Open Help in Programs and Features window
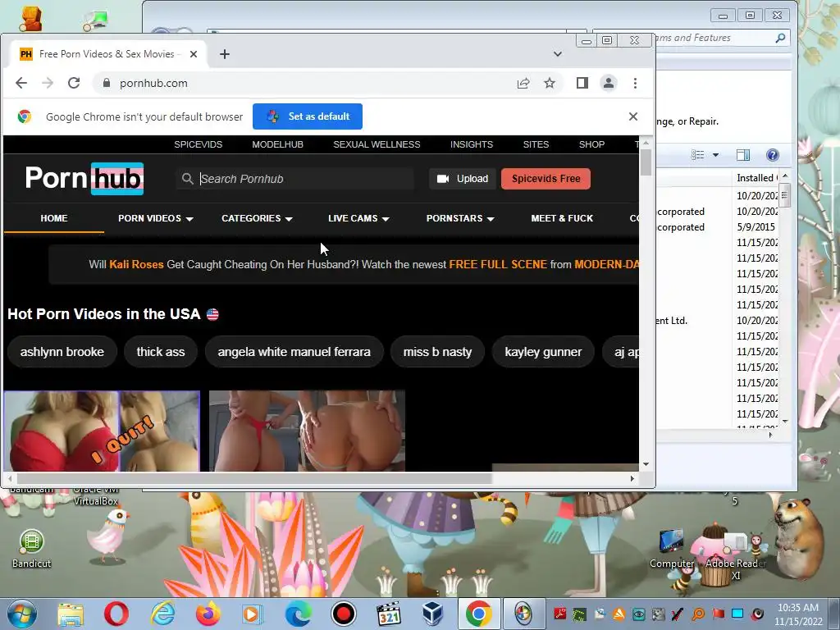The width and height of the screenshot is (840, 630). [x=772, y=155]
